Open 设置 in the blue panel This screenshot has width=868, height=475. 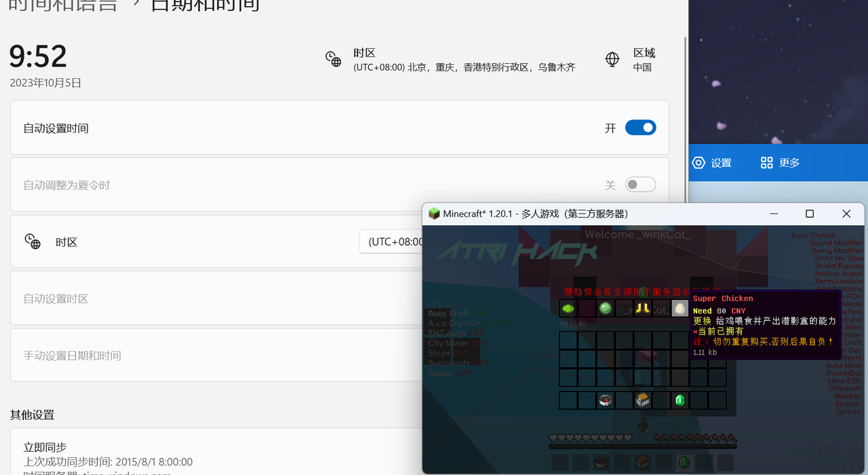(721, 163)
